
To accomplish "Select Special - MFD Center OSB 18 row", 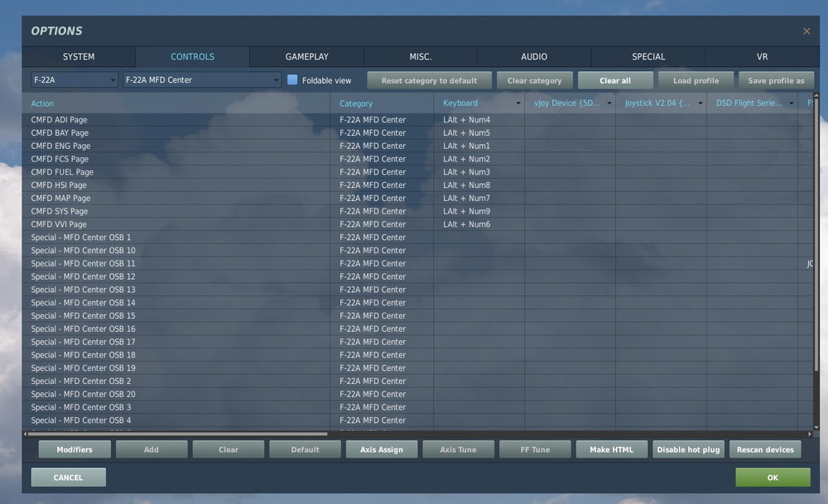I will click(417, 355).
